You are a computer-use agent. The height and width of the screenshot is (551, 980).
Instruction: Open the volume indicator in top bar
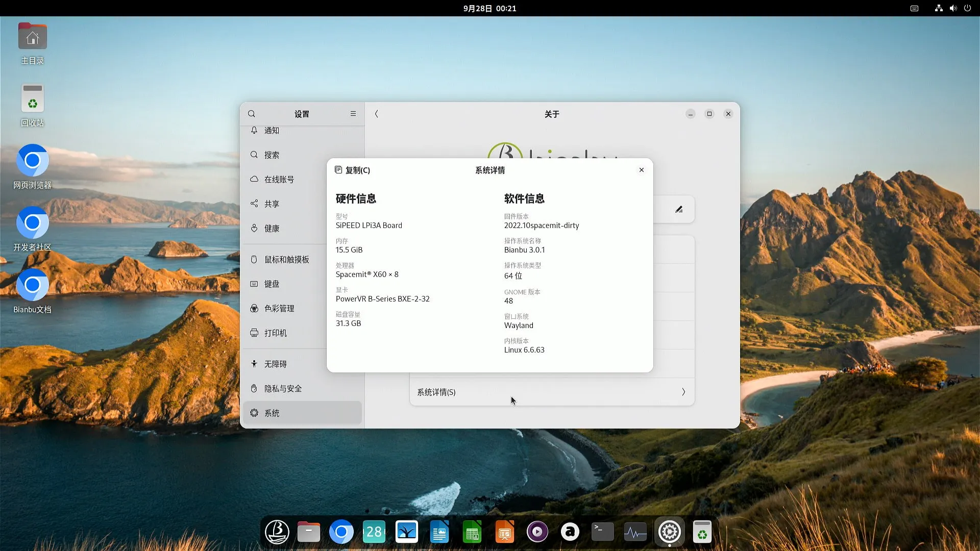pyautogui.click(x=953, y=8)
